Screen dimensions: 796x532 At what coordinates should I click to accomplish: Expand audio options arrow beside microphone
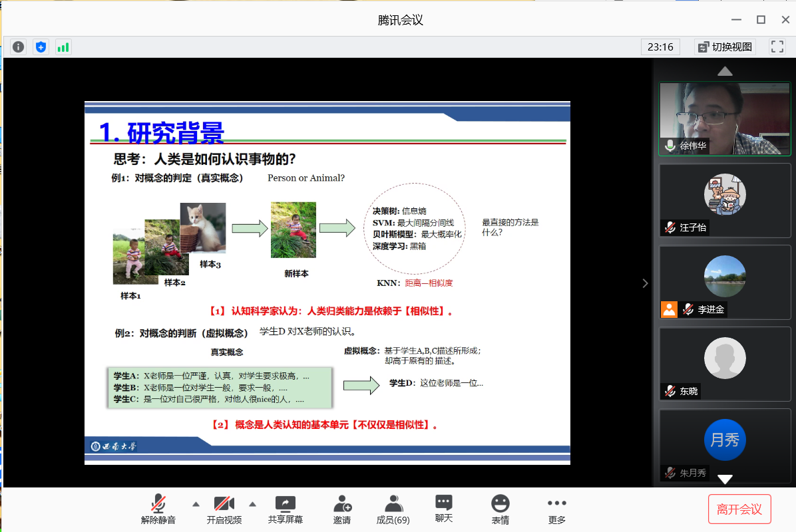pyautogui.click(x=196, y=504)
